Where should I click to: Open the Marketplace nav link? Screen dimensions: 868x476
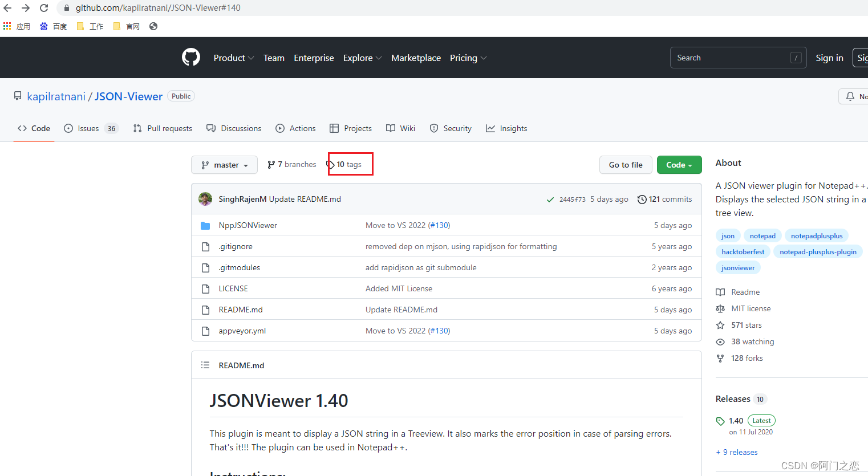coord(416,58)
